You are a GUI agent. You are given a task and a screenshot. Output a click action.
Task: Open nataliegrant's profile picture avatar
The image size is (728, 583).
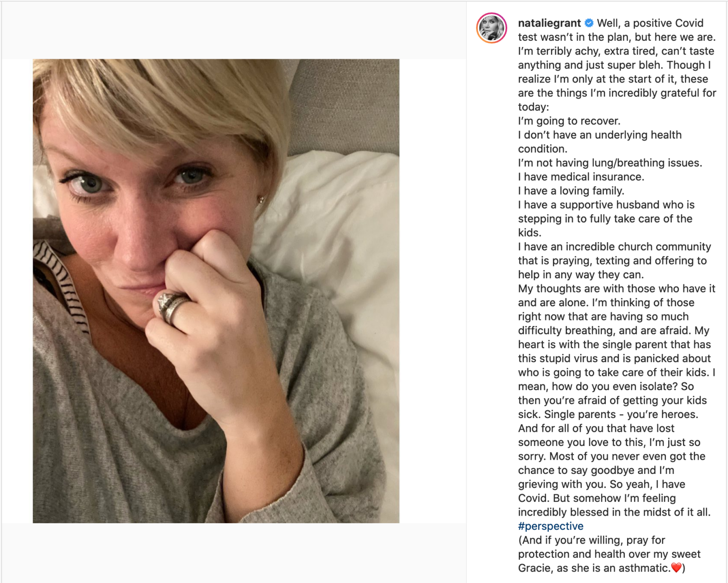coord(491,28)
